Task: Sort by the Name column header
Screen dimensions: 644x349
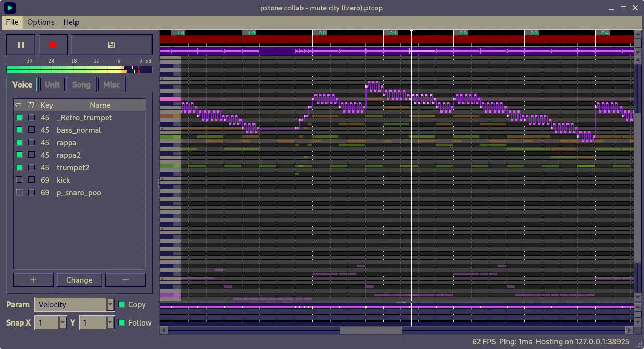Action: 100,105
